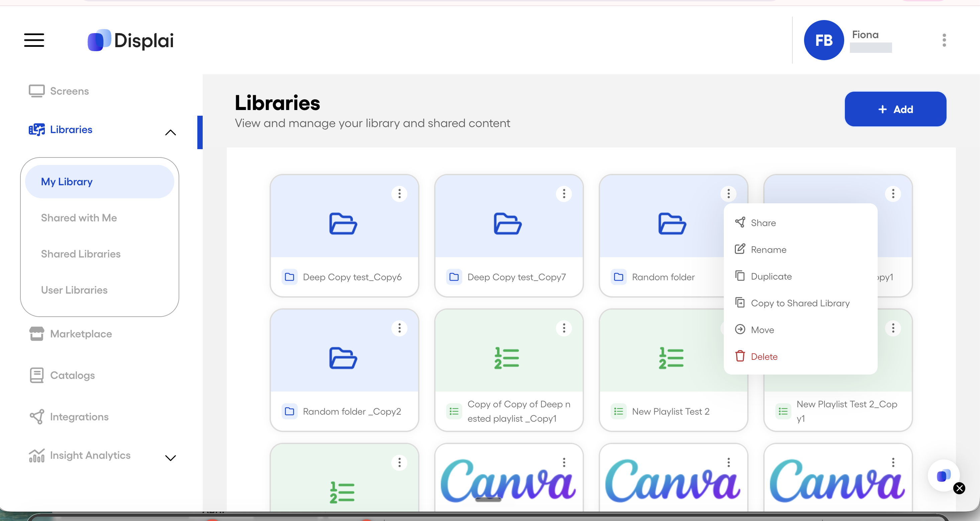Open the Deep Copy test_Copy6 folder thumbnail

click(344, 217)
